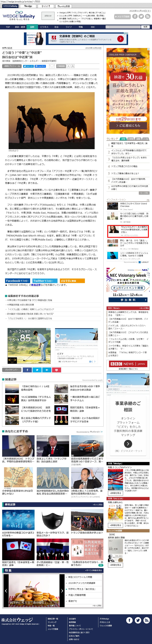Share via the Hatena B! icon button
The height and width of the screenshot is (644, 152).
pos(47,370)
